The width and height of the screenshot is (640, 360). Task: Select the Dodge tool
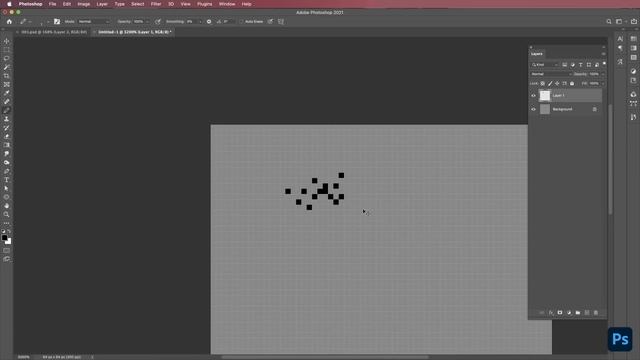pos(7,162)
